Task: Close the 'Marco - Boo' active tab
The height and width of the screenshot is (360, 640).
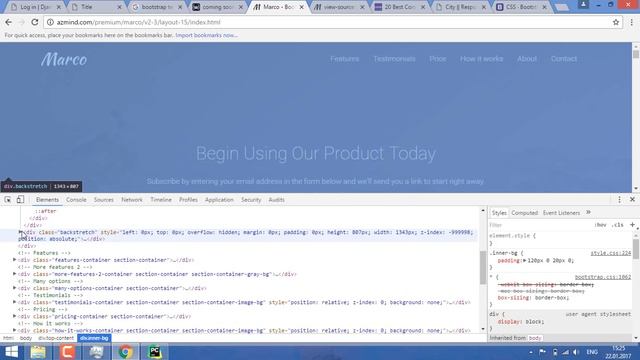Action: point(301,7)
